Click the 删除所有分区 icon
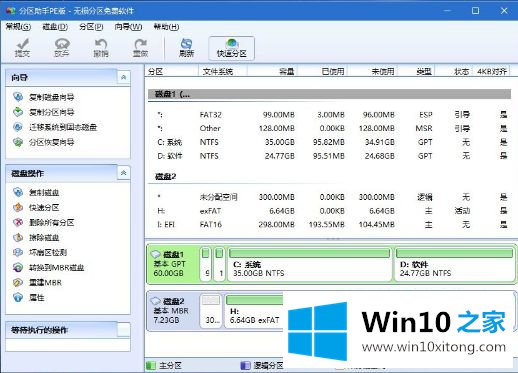Viewport: 518px width, 373px height. pos(18,222)
